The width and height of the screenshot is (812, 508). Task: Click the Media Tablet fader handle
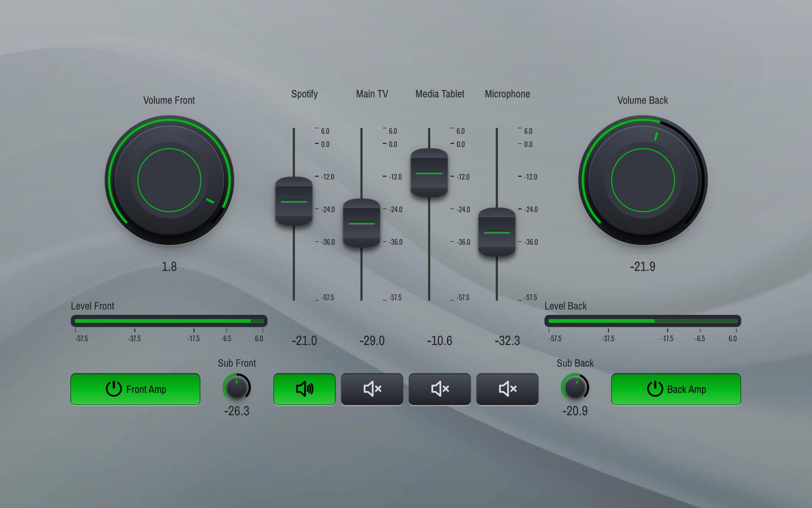(x=429, y=173)
